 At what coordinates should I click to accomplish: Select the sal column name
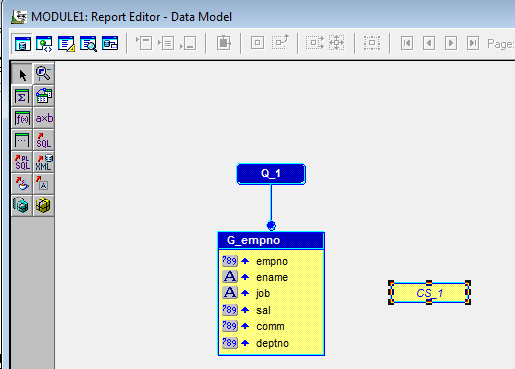pos(263,310)
